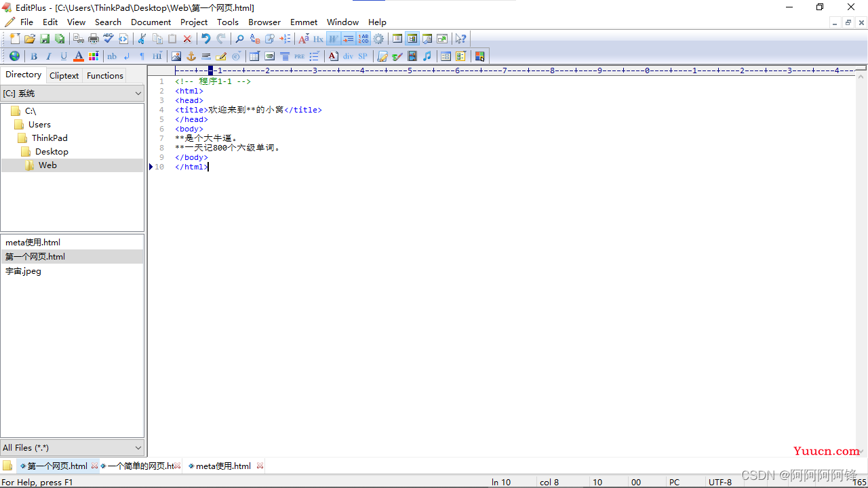Select the C:\ root folder
868x488 pixels.
[31, 110]
